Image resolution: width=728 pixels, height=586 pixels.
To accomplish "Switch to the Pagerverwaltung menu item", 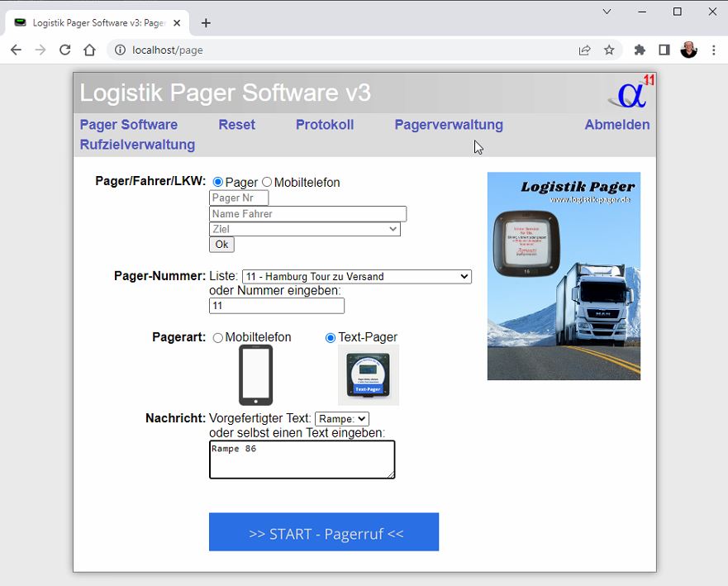I will 449,125.
